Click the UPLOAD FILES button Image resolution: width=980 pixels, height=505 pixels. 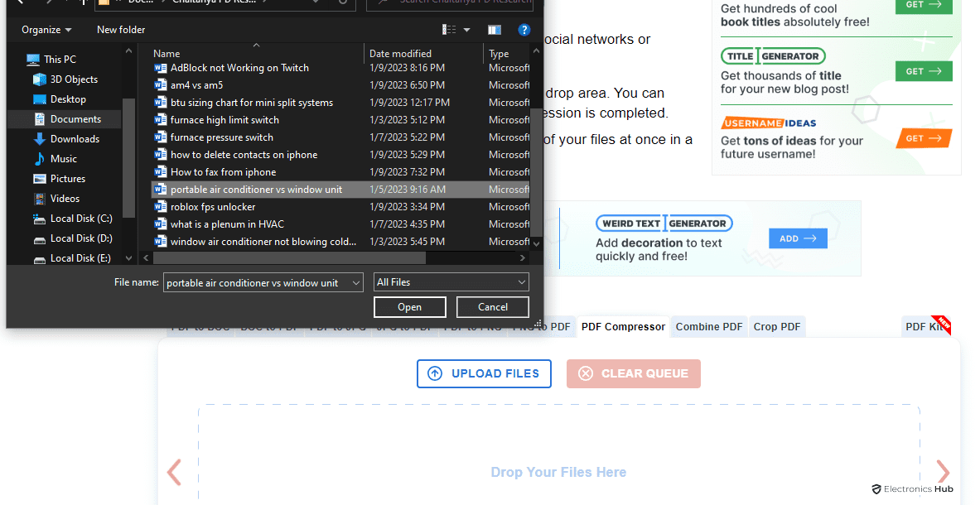[484, 373]
